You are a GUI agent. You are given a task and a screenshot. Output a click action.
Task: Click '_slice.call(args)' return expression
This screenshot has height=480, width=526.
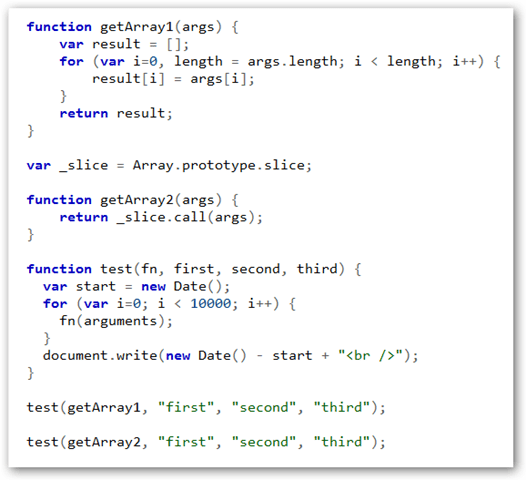pos(186,217)
